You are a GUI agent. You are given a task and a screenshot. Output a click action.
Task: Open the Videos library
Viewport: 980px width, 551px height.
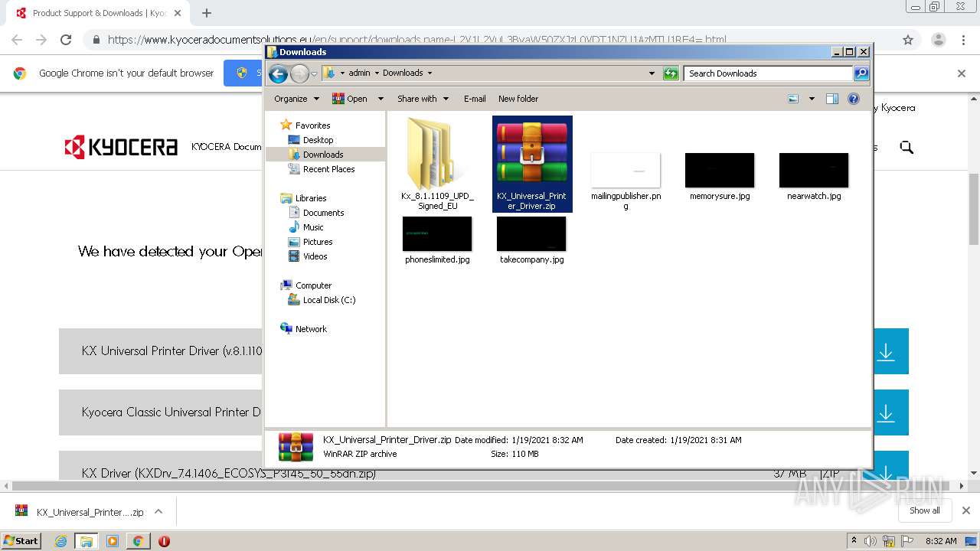point(315,256)
